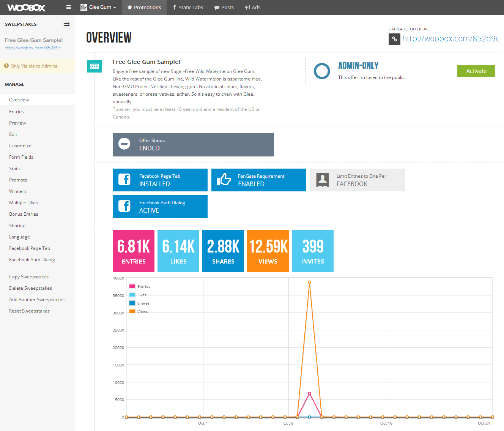The height and width of the screenshot is (431, 504).
Task: Click the teal sweepstakes ticket icon
Action: pos(94,66)
